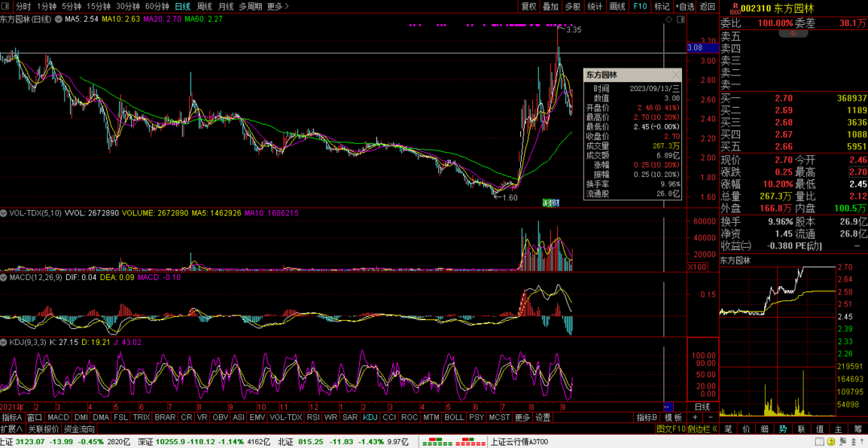Switch to 月线 monthly chart
This screenshot has width=868, height=448.
[x=225, y=6]
